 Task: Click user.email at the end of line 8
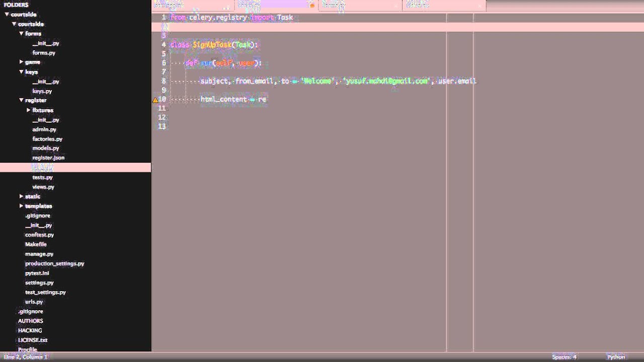(457, 81)
